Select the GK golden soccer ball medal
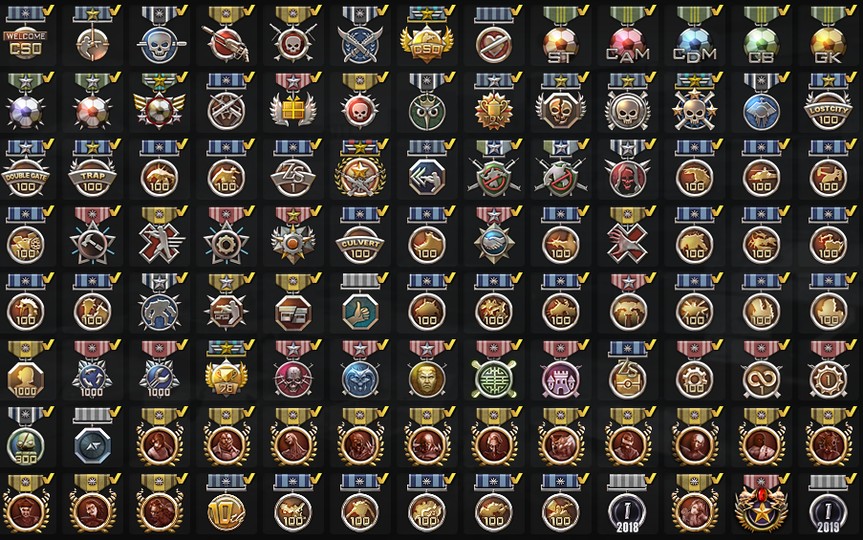This screenshot has height=540, width=863. point(828,35)
